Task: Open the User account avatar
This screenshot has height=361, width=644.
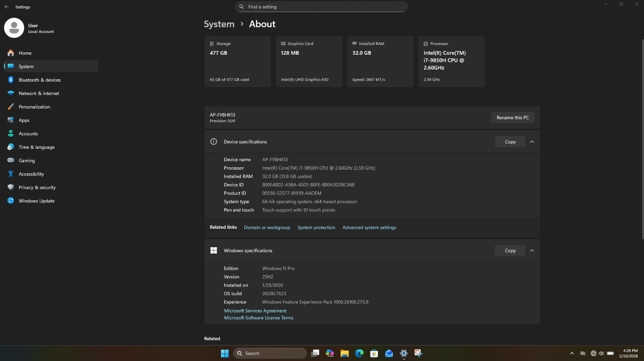Action: tap(14, 28)
